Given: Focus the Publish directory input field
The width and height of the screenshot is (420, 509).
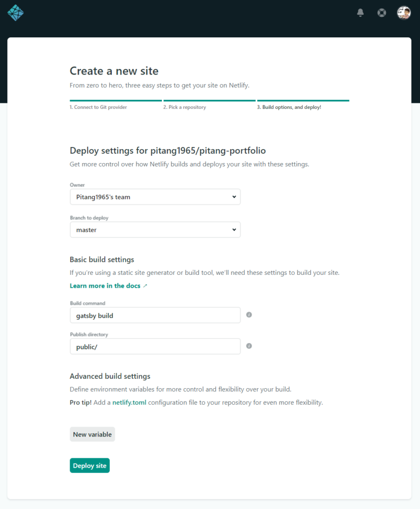Looking at the screenshot, I should [x=155, y=346].
